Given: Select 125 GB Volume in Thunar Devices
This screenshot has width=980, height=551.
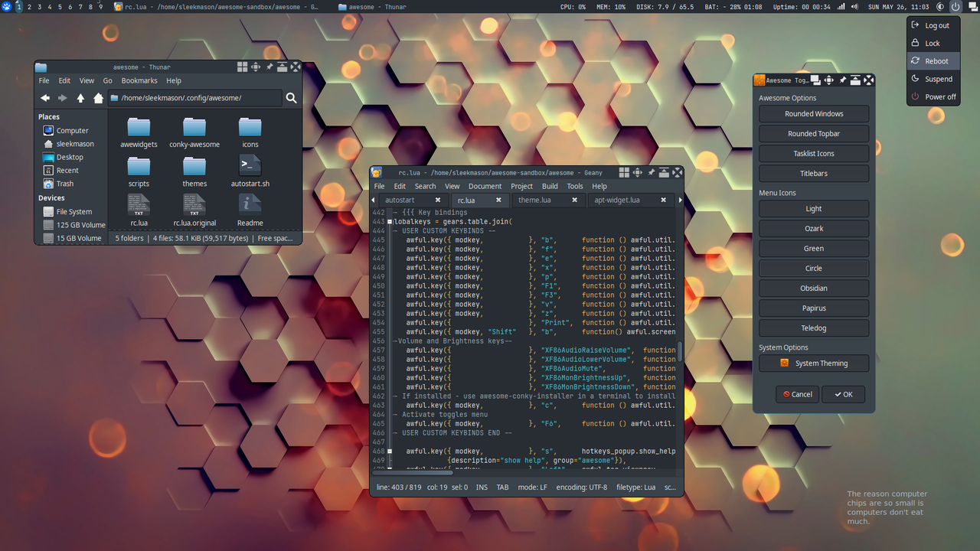Looking at the screenshot, I should click(73, 225).
